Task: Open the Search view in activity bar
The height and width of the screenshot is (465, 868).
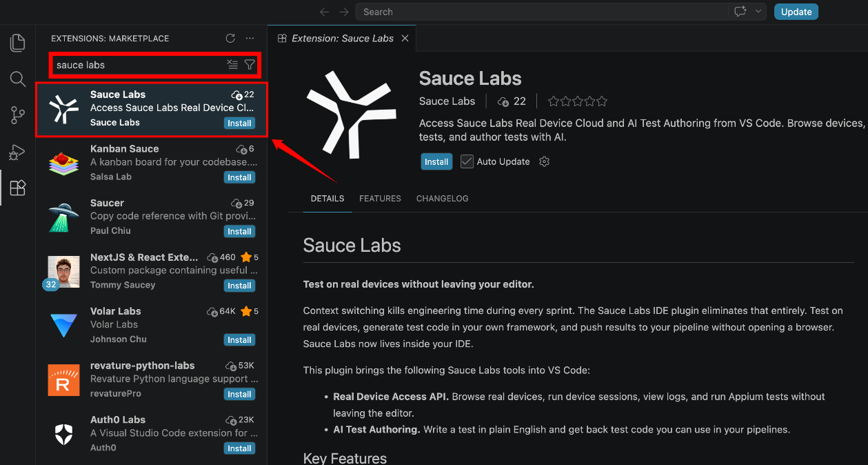Action: point(17,79)
